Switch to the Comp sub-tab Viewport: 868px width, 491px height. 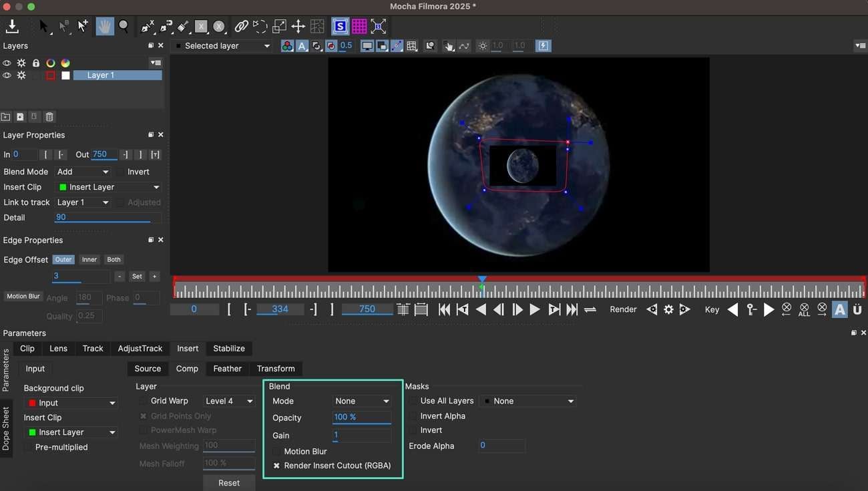click(x=187, y=369)
